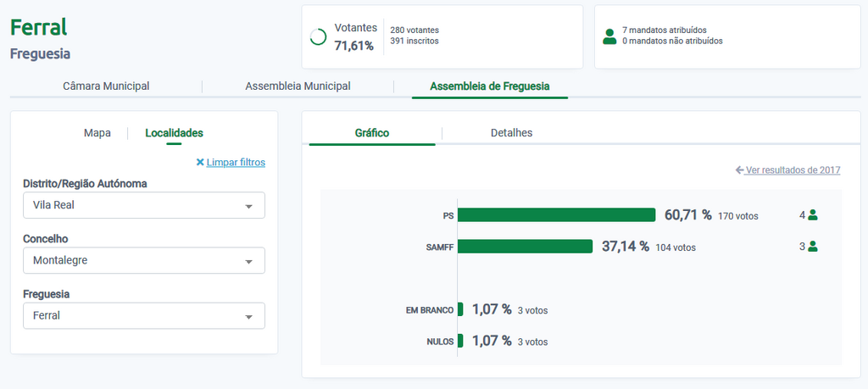This screenshot has height=389, width=868.
Task: Open the Detalhes tab
Action: 511,133
